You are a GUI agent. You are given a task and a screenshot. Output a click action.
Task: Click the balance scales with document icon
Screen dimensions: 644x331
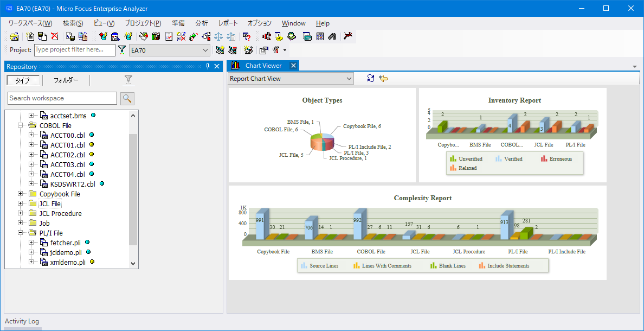(x=231, y=36)
